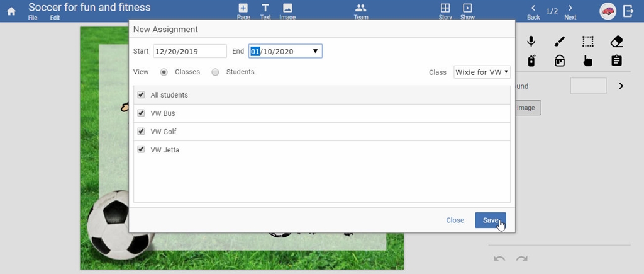Image resolution: width=644 pixels, height=274 pixels.
Task: Click the redo arrow
Action: 521,259
